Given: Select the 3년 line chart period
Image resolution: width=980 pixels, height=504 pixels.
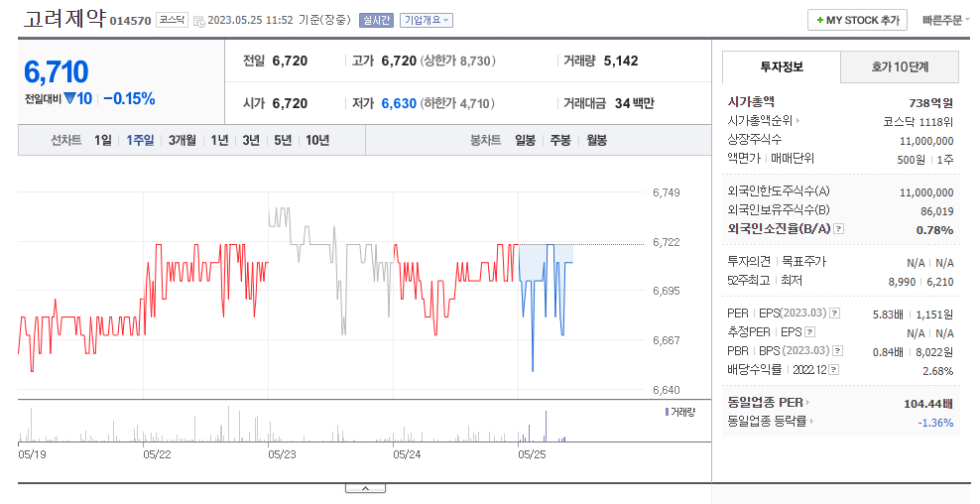Looking at the screenshot, I should [x=251, y=140].
